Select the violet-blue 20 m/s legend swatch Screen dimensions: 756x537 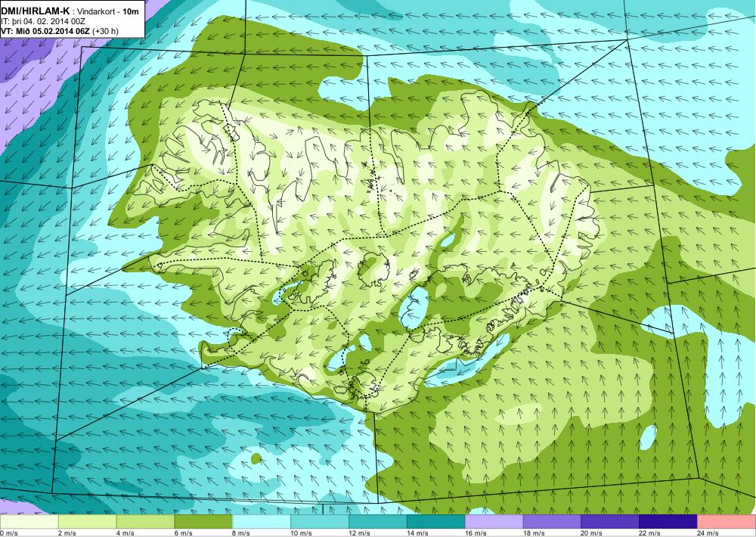click(x=610, y=521)
